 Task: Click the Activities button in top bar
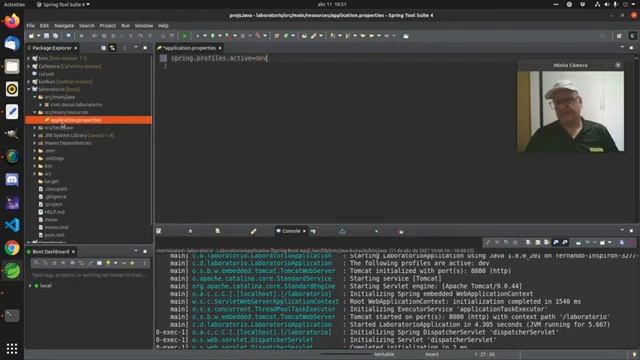click(14, 4)
